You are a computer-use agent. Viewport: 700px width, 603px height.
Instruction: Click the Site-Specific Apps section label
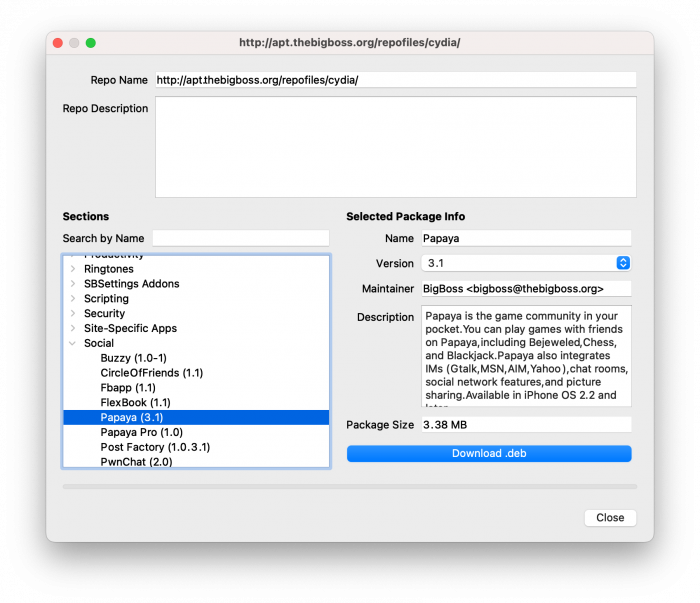coord(130,329)
